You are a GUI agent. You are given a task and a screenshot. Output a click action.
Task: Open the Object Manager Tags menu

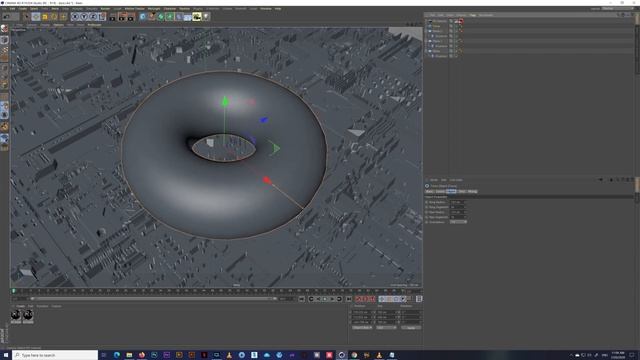pyautogui.click(x=473, y=15)
